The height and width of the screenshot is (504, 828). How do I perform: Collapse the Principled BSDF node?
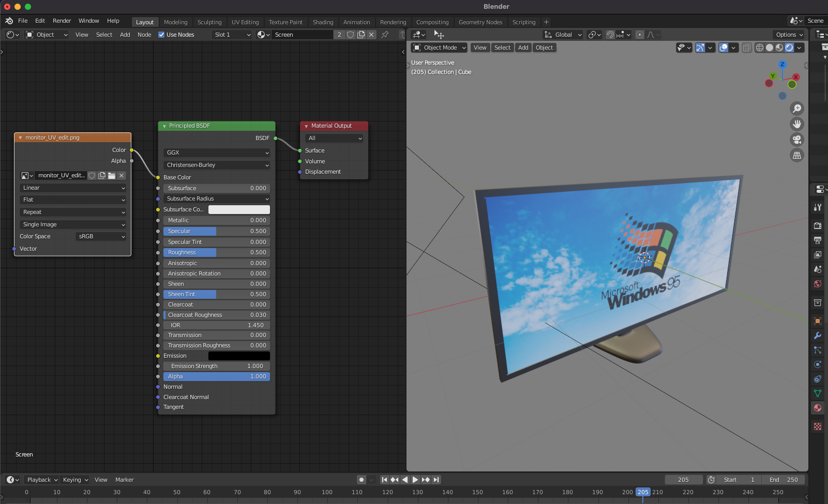tap(164, 126)
